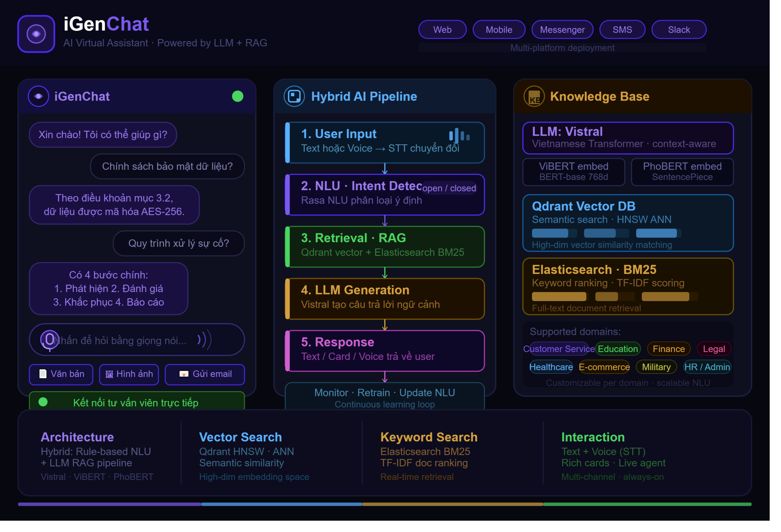The image size is (781, 532).
Task: Click the Multi-platform deployment label
Action: pyautogui.click(x=563, y=48)
